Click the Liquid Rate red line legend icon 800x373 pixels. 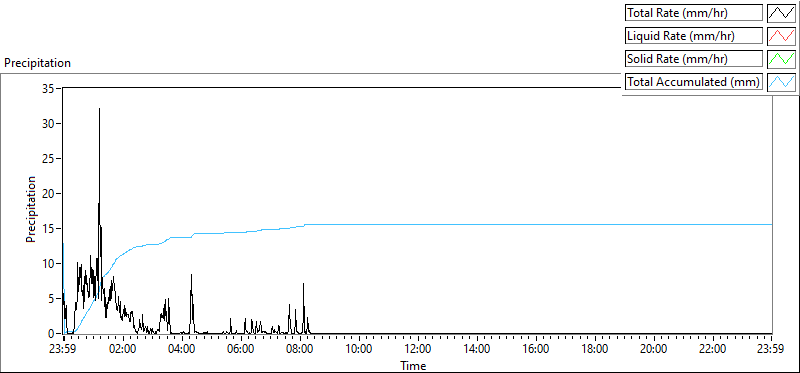pos(781,36)
